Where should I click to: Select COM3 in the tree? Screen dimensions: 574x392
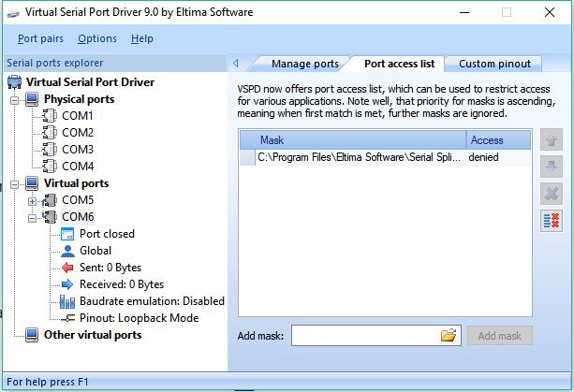tap(78, 149)
